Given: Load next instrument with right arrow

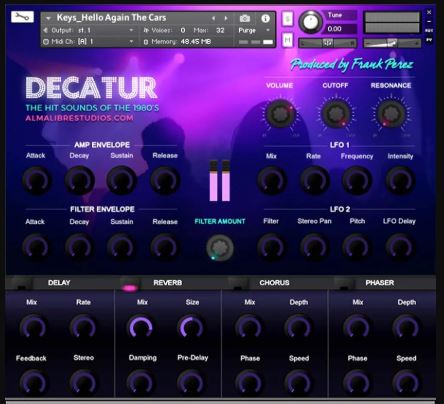Looking at the screenshot, I should click(x=226, y=18).
